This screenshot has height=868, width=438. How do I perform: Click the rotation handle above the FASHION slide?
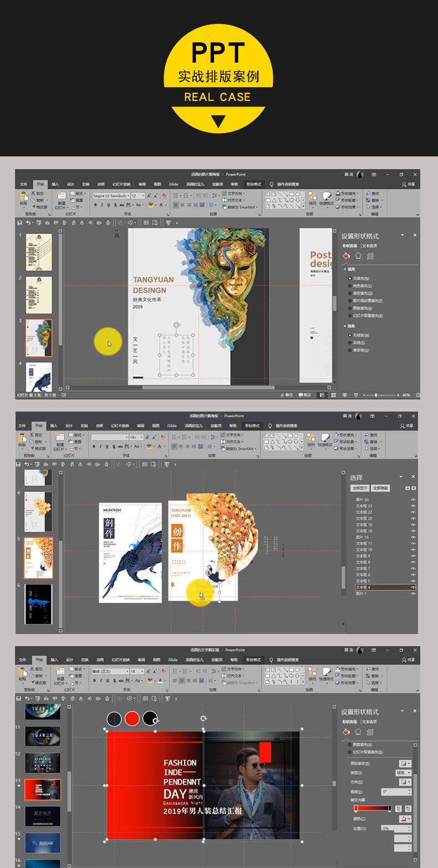(203, 718)
